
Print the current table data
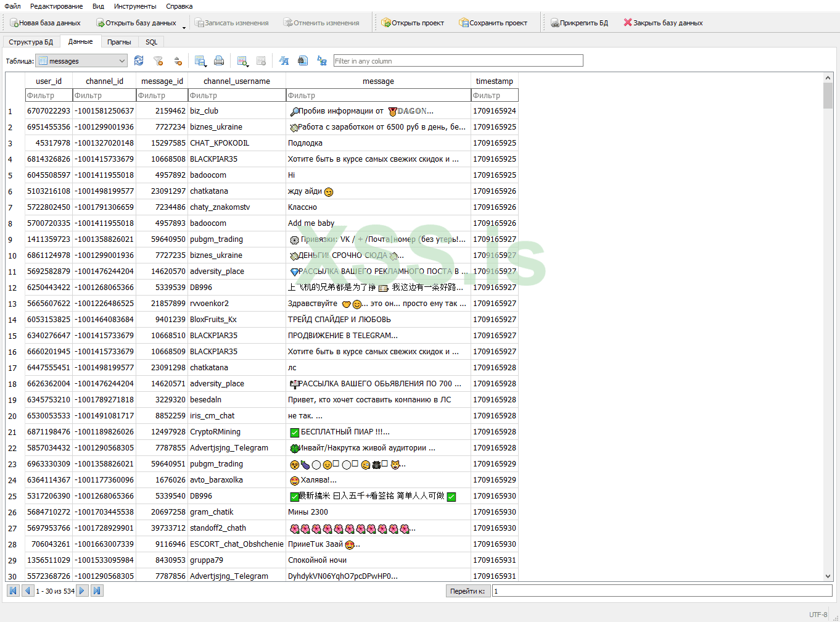click(x=219, y=60)
